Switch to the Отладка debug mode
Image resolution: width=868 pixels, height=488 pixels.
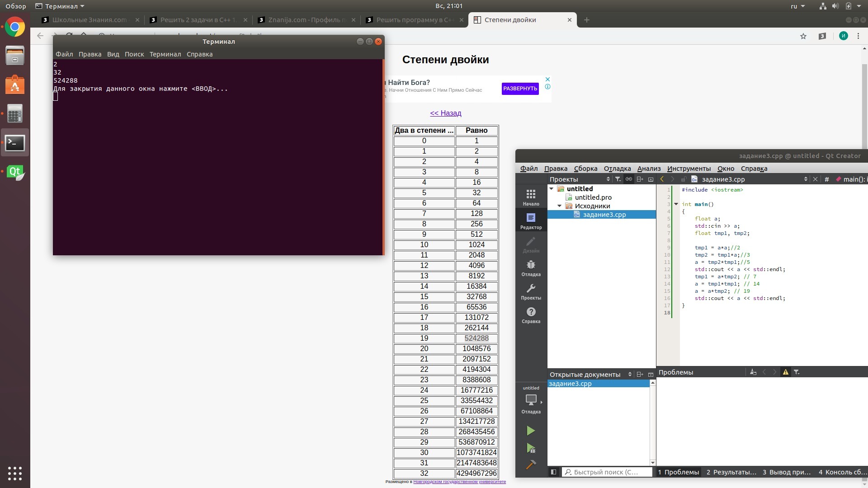pyautogui.click(x=531, y=268)
